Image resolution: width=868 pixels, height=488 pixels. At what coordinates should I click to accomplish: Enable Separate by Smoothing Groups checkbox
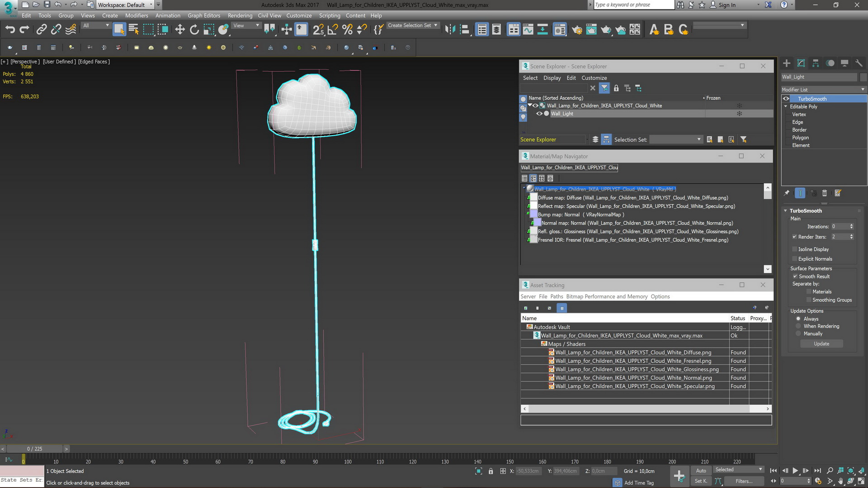(809, 300)
